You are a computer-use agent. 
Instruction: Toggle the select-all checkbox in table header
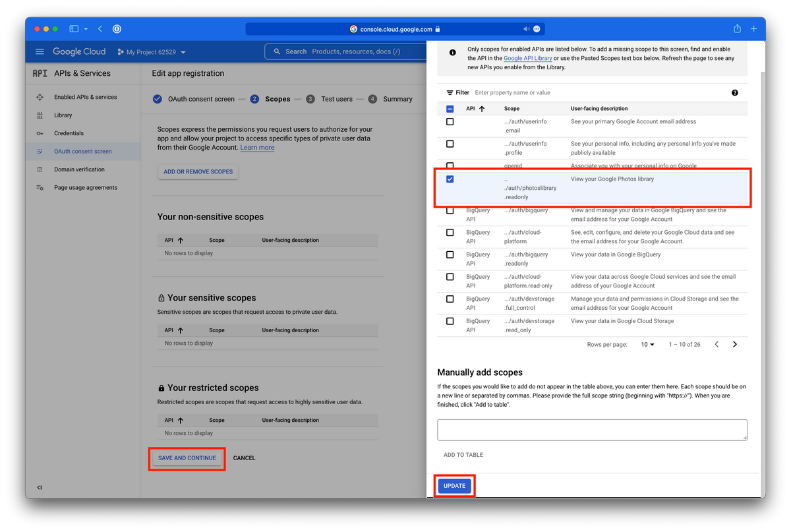450,109
